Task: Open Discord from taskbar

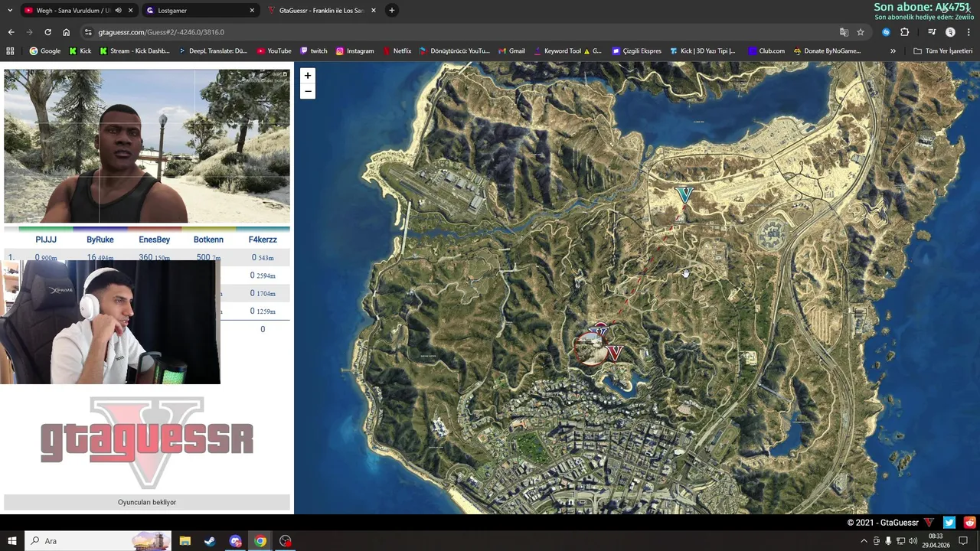Action: (x=235, y=541)
